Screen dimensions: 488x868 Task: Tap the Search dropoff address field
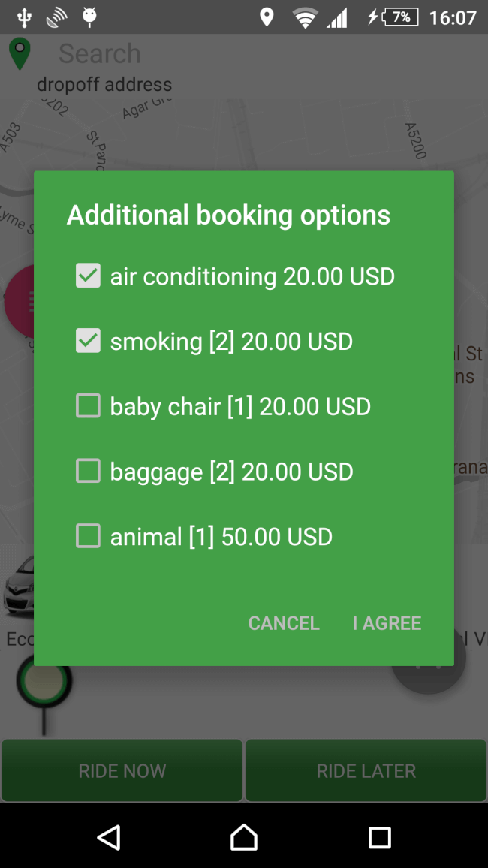click(105, 66)
